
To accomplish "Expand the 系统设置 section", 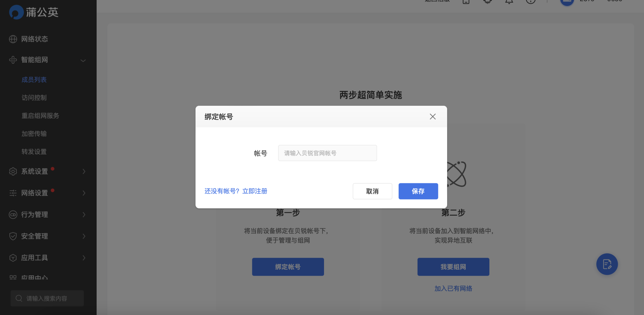I will 84,171.
